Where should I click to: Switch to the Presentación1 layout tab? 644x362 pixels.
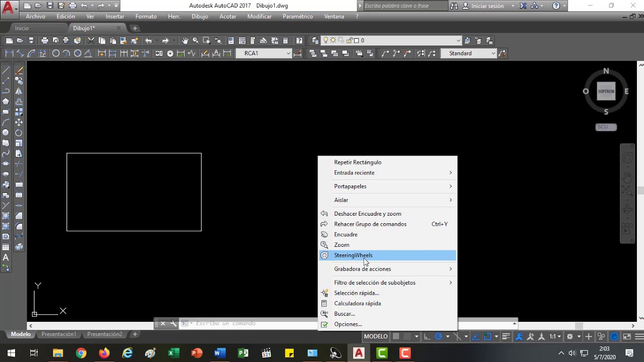(x=59, y=334)
